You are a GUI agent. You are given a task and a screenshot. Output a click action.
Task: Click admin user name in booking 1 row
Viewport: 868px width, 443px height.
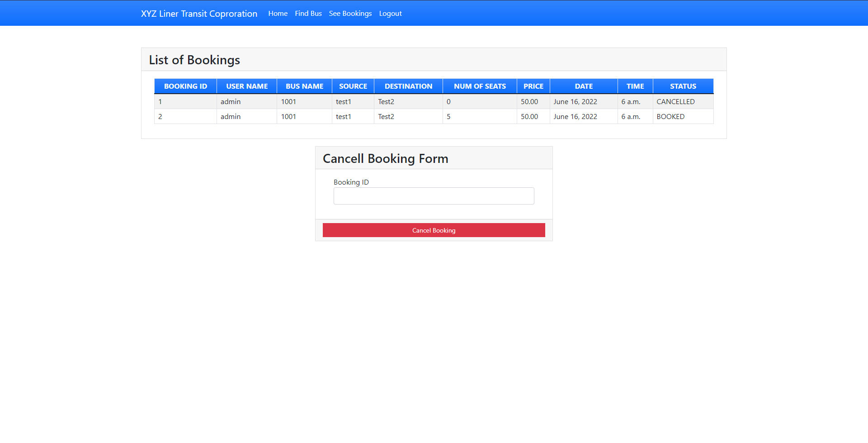click(247, 102)
